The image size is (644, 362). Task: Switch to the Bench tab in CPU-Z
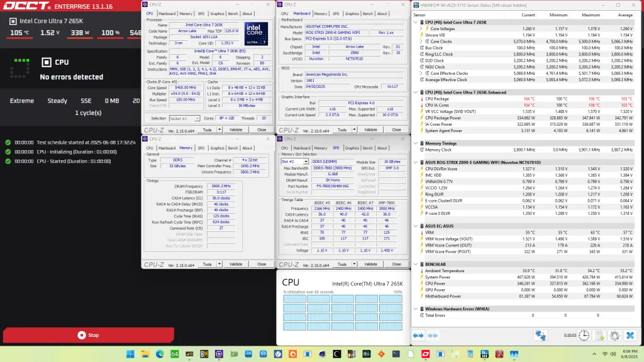[233, 14]
